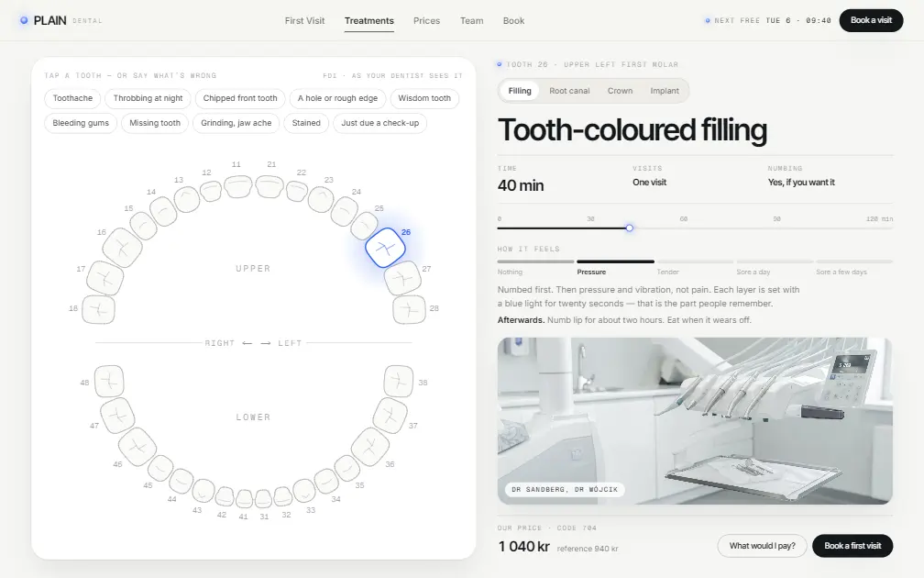Select tooth 14 on the chart

coord(163,211)
